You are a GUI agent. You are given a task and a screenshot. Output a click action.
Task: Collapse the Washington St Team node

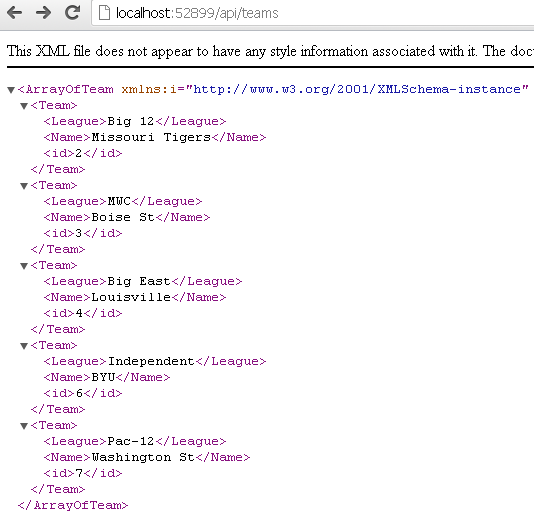click(24, 426)
